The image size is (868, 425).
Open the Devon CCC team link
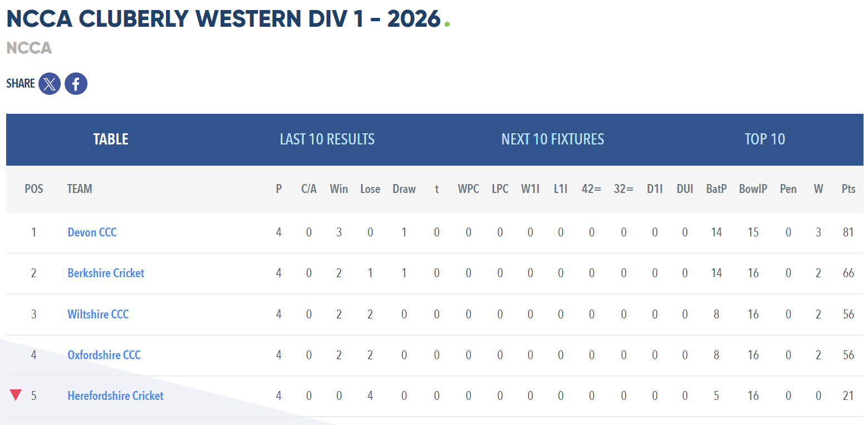[x=92, y=232]
